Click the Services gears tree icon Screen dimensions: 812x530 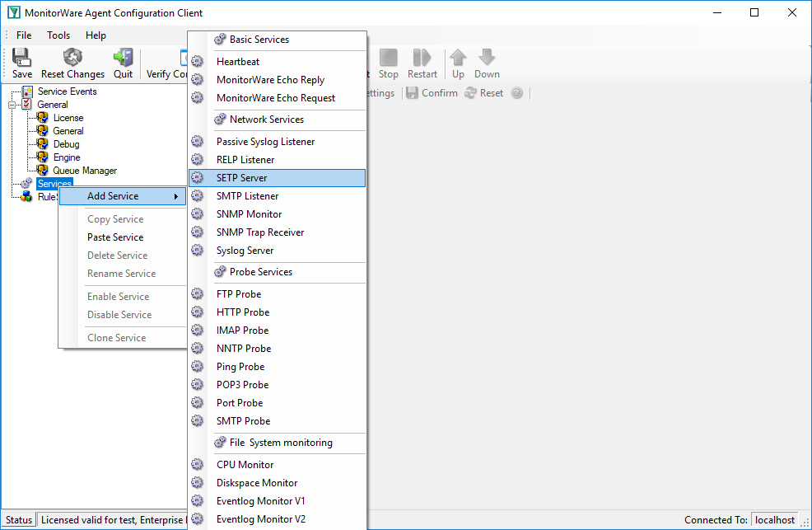point(26,184)
